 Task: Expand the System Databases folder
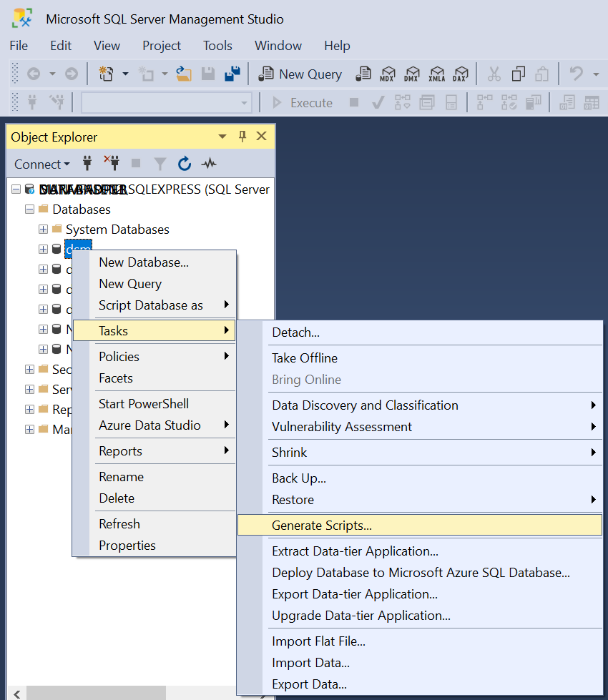[42, 230]
